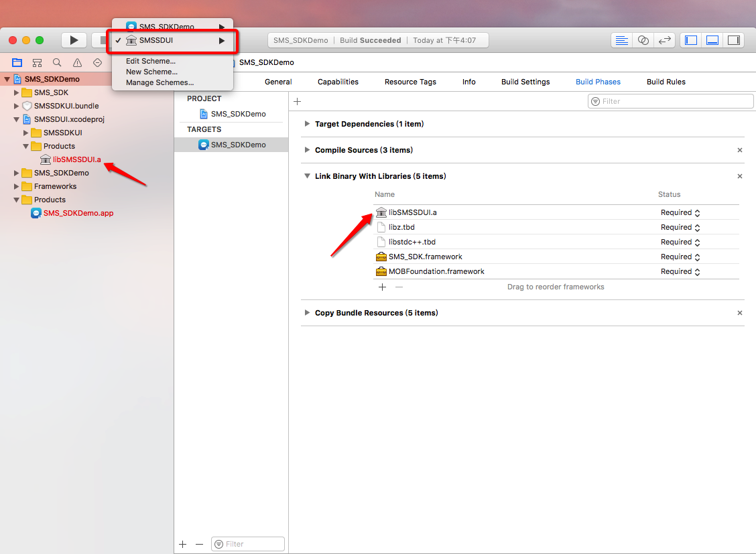
Task: Open the Resource Tags tab
Action: pos(410,82)
